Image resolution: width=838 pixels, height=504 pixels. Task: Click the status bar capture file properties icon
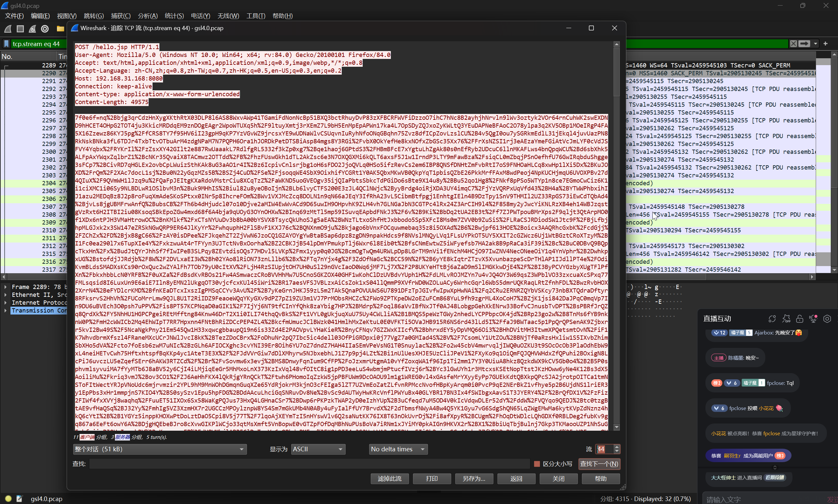point(19,498)
